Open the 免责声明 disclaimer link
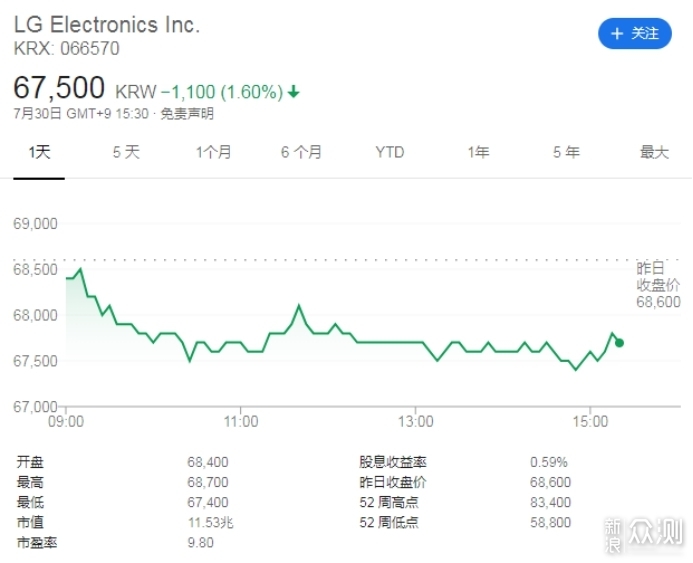 coord(187,114)
